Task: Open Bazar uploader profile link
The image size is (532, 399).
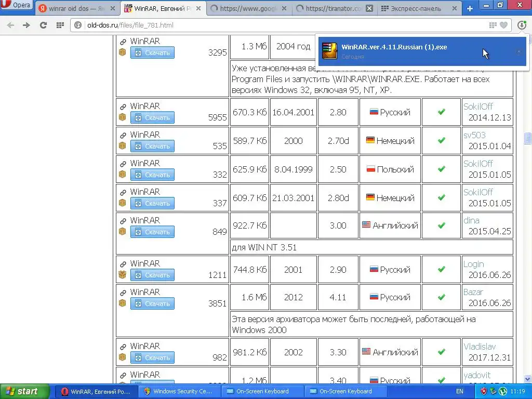Action: [473, 292]
